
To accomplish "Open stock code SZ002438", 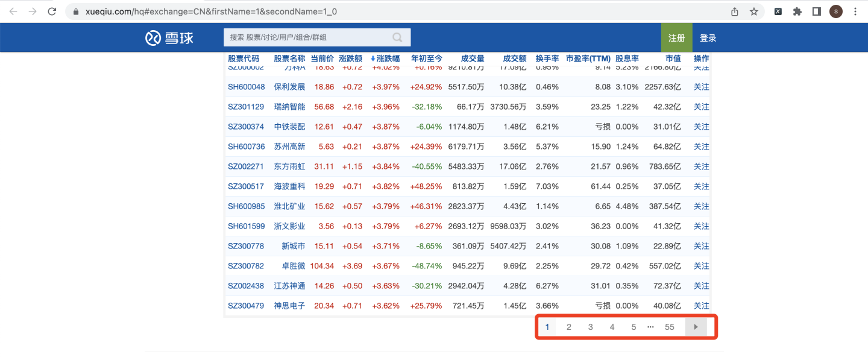I will point(246,286).
